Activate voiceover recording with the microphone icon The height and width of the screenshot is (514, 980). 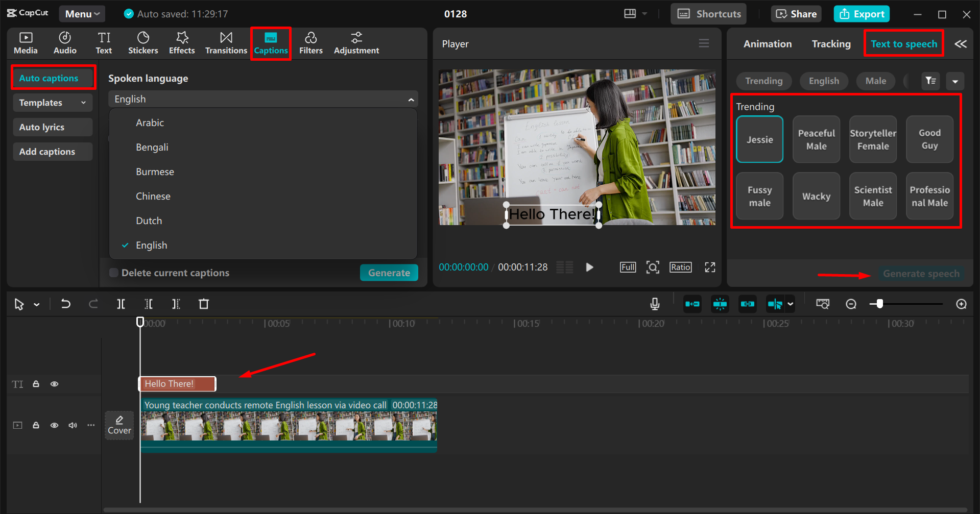tap(654, 304)
